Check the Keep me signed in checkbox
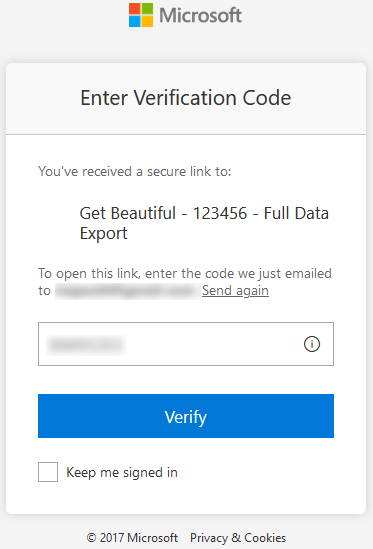Image resolution: width=373 pixels, height=549 pixels. [x=48, y=472]
